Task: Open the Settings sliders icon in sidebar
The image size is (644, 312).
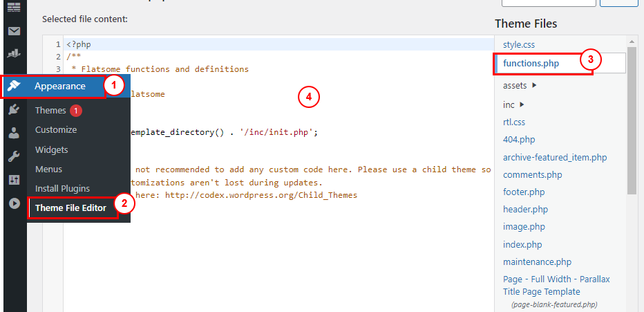Action: pyautogui.click(x=15, y=180)
